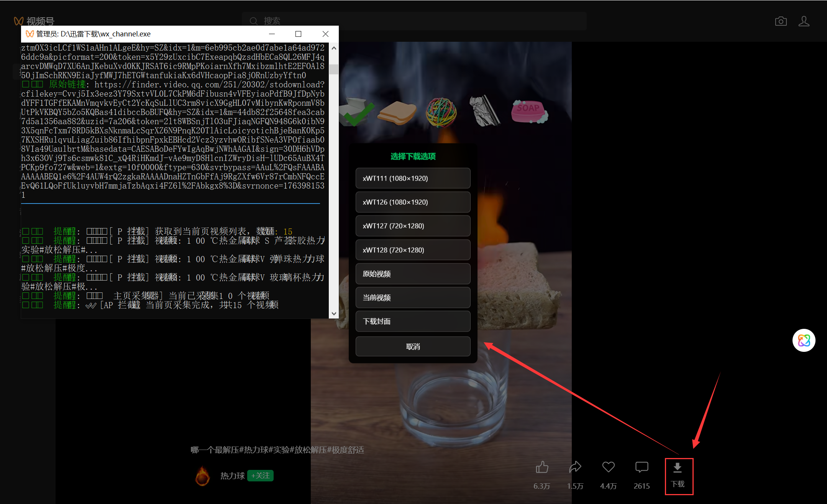
Task: Click the console scrollbar up arrow
Action: click(x=334, y=48)
